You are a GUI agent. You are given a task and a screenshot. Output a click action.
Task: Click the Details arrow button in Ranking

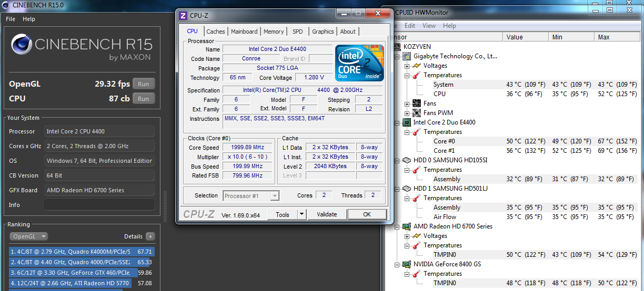[x=150, y=236]
